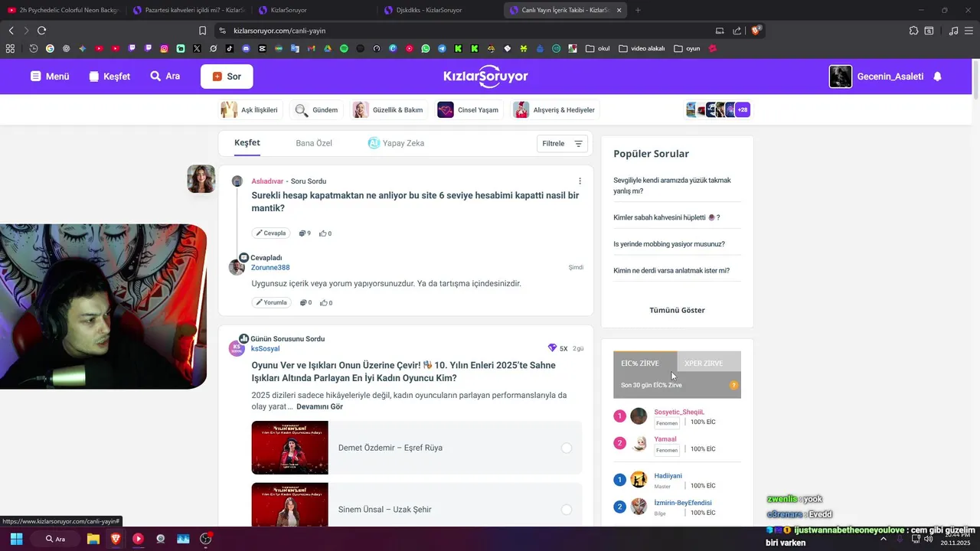The height and width of the screenshot is (551, 980).
Task: Open popular question about yüzük takmak
Action: (672, 186)
